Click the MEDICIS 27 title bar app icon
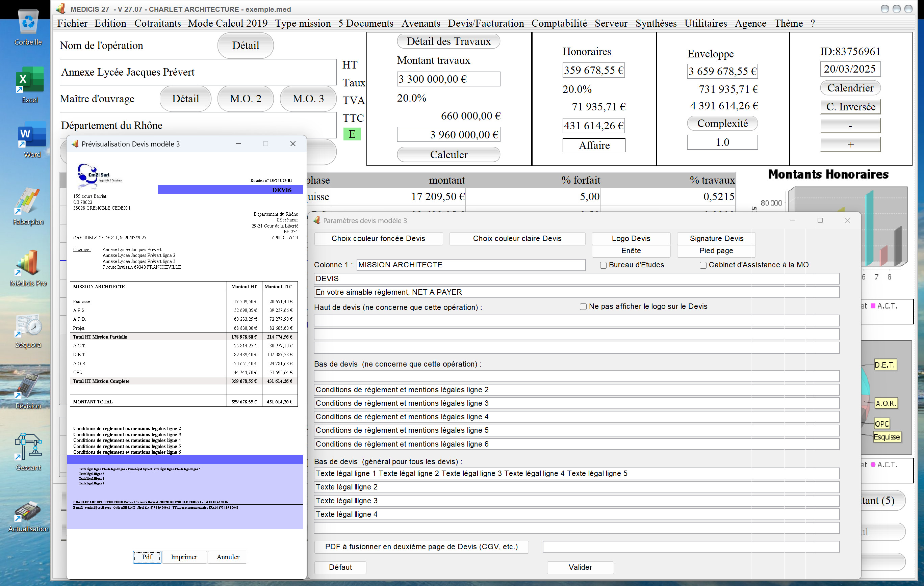 pos(60,8)
